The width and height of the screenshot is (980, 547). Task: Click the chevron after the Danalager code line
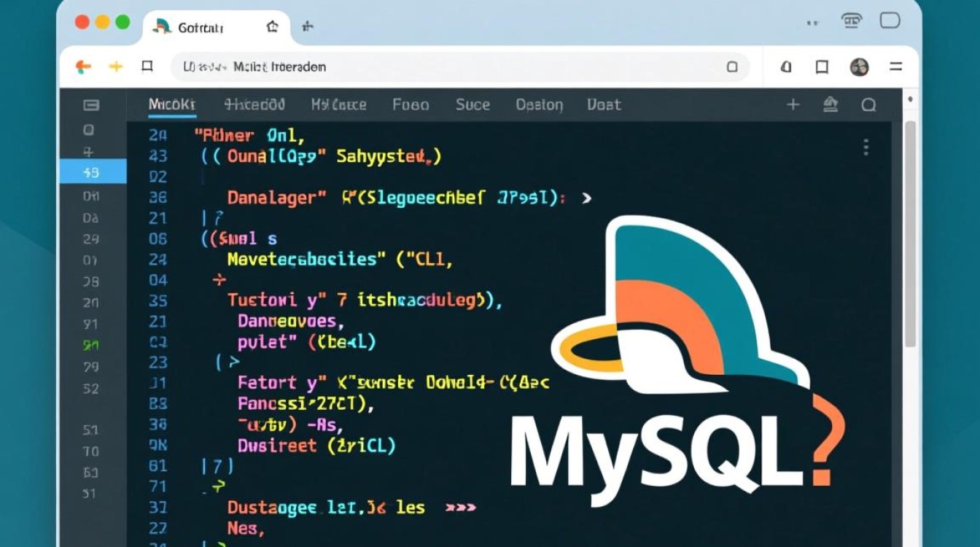click(x=586, y=198)
